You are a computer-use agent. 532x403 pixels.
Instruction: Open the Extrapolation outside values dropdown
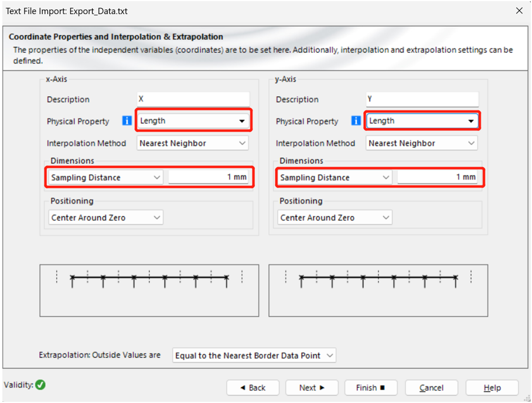click(254, 355)
